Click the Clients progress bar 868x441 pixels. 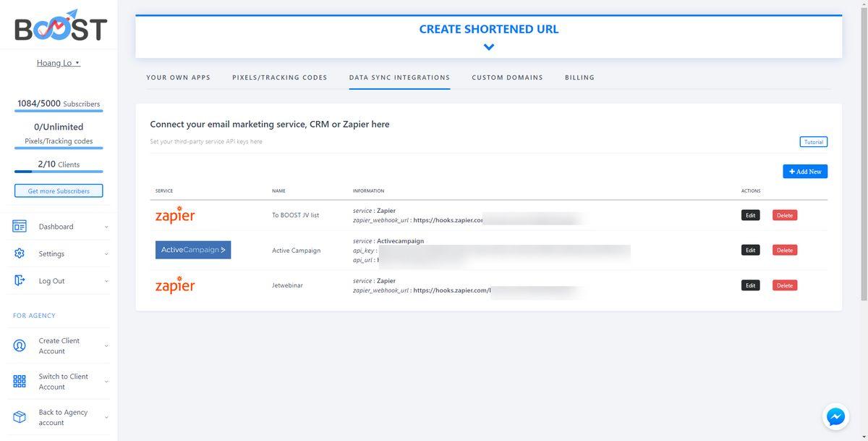click(x=59, y=172)
